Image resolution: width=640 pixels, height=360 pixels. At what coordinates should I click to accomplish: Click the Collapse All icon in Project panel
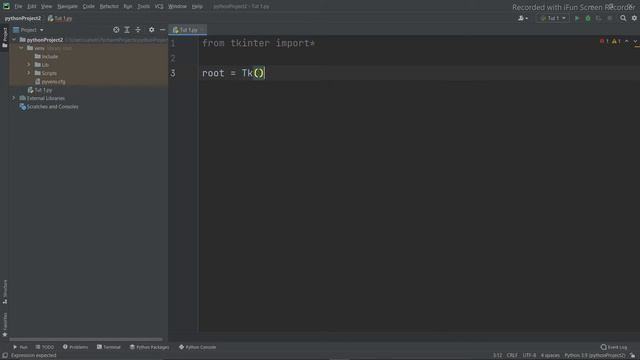(138, 30)
